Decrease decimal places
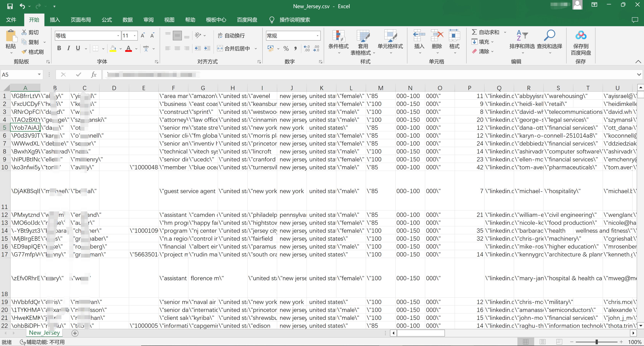This screenshot has width=644, height=346. (x=316, y=48)
